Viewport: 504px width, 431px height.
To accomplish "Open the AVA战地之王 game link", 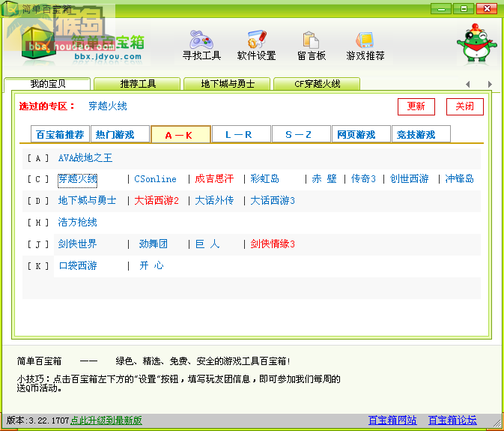I will [x=85, y=157].
